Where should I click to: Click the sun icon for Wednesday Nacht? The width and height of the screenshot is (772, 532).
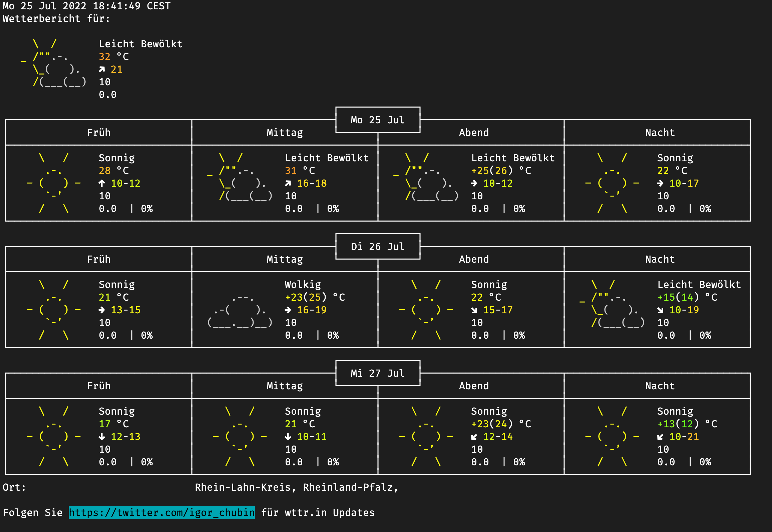(612, 436)
